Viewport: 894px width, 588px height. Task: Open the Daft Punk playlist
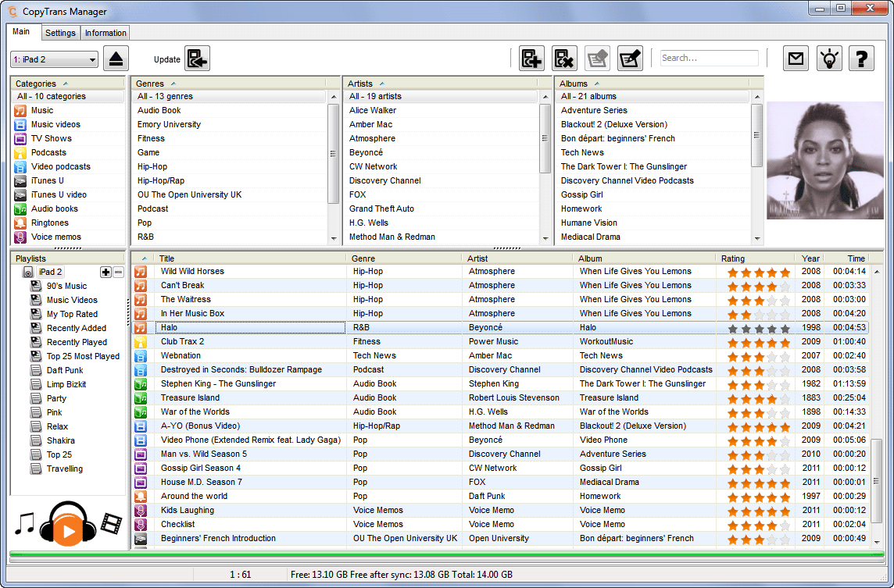click(64, 370)
